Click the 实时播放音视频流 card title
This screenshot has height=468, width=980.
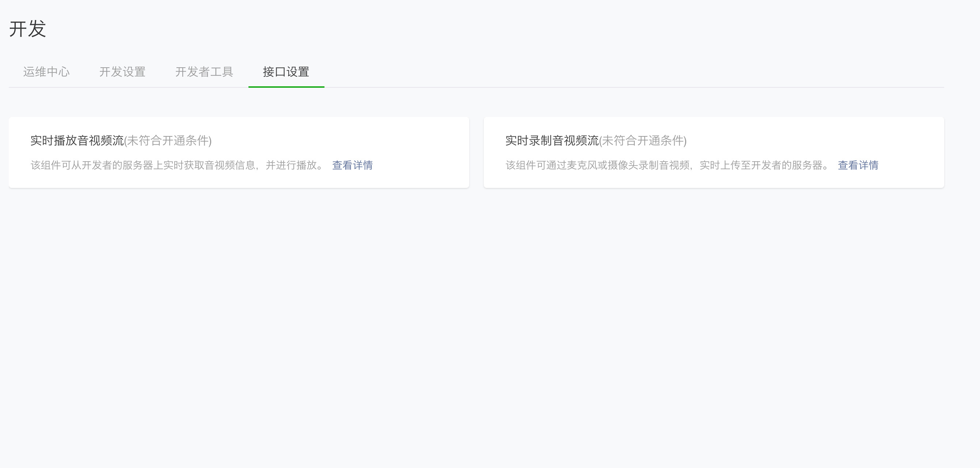point(77,140)
